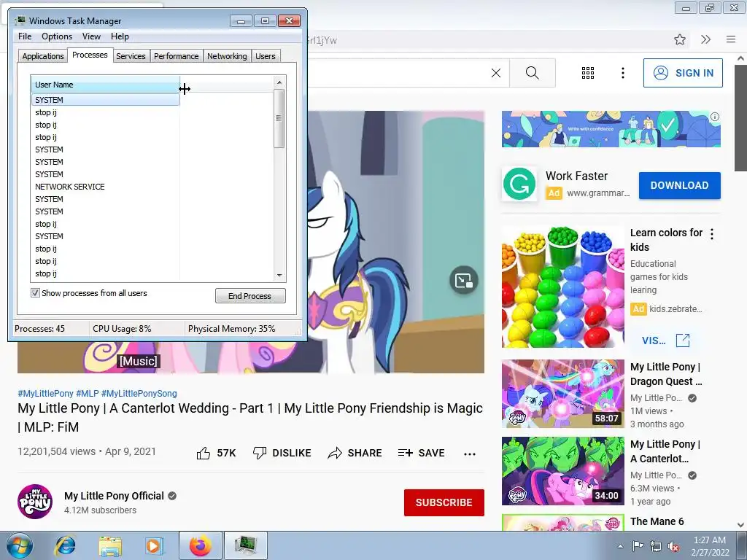The image size is (747, 560).
Task: Open Task Manager Options menu
Action: (x=57, y=36)
